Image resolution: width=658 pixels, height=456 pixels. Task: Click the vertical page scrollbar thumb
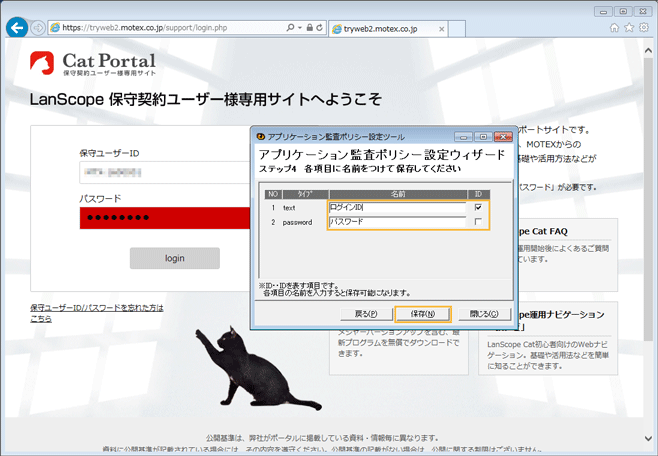[648, 198]
